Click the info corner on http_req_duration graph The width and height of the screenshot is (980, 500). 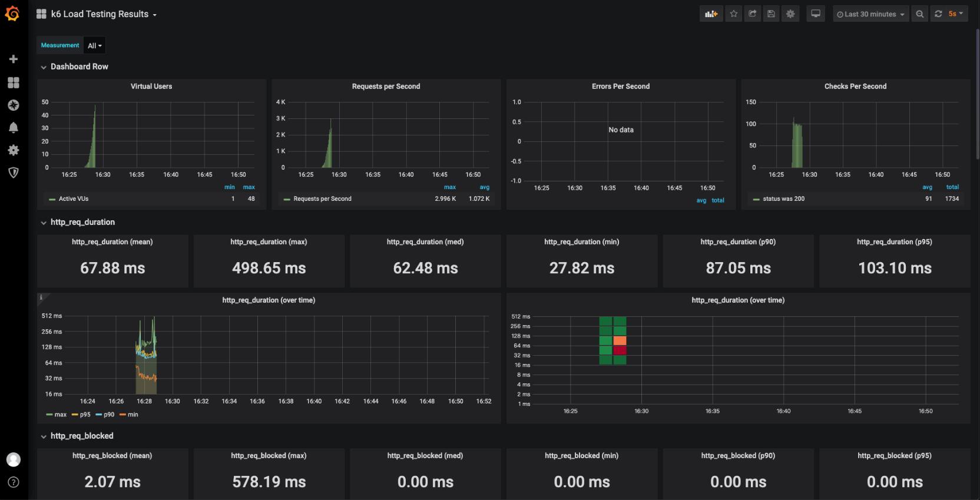coord(41,297)
